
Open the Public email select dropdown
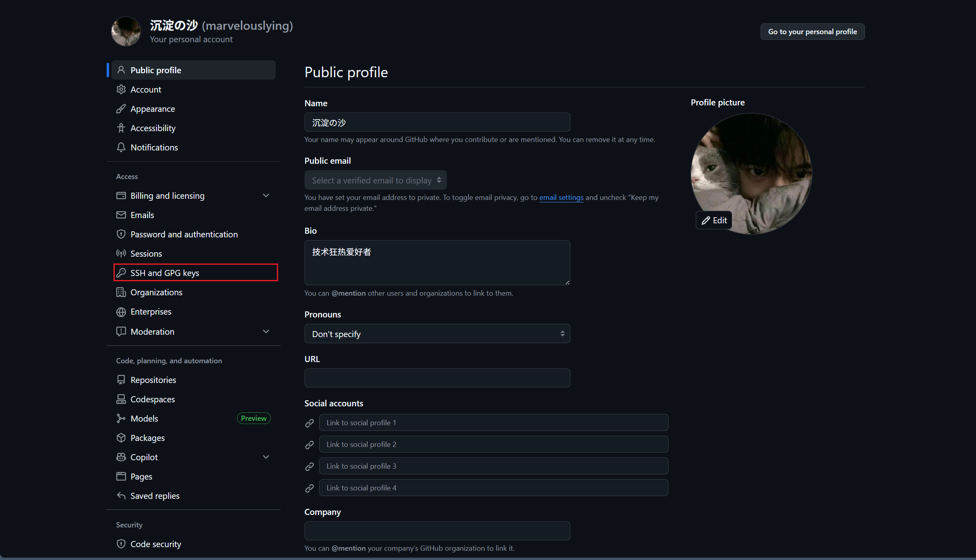(375, 180)
